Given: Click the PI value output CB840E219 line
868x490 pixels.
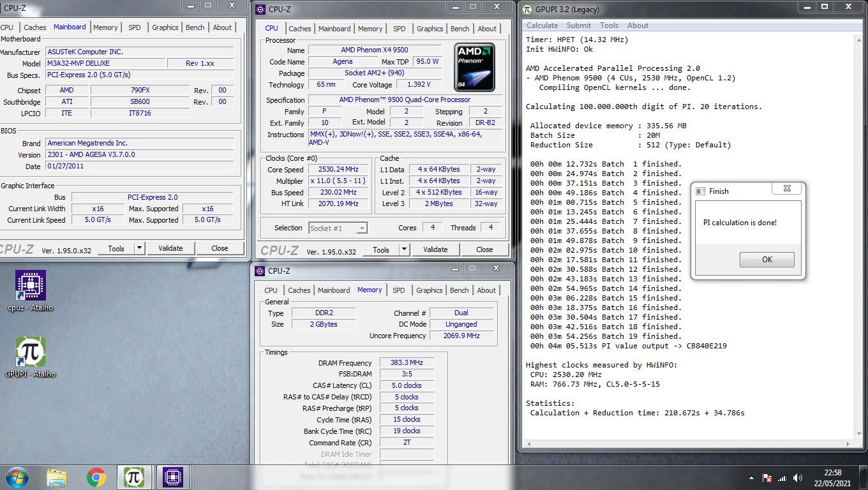Looking at the screenshot, I should point(628,346).
